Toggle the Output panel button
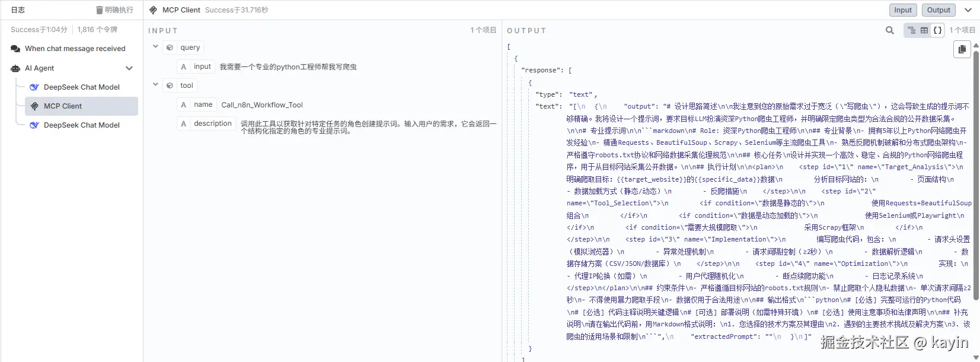 pos(938,10)
